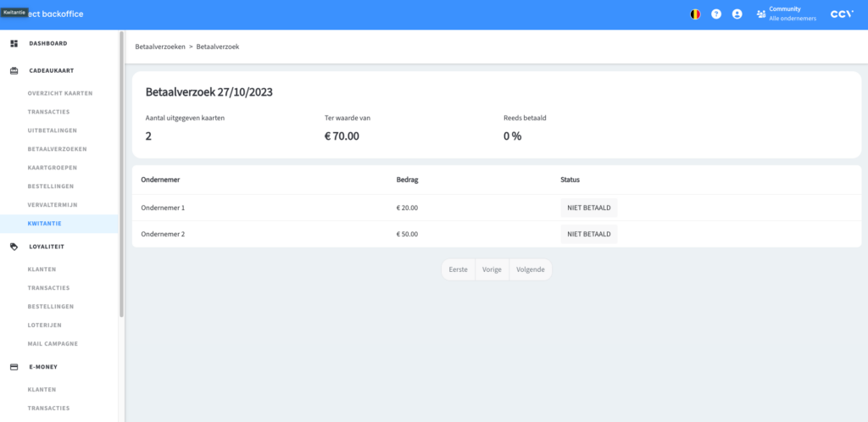
Task: Click the Ondernemer 1 row name
Action: click(x=163, y=208)
